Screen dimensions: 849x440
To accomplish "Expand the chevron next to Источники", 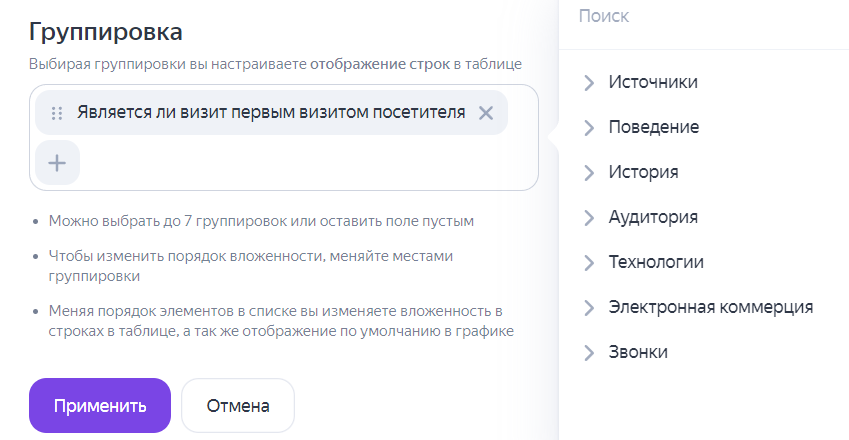I will pos(589,82).
